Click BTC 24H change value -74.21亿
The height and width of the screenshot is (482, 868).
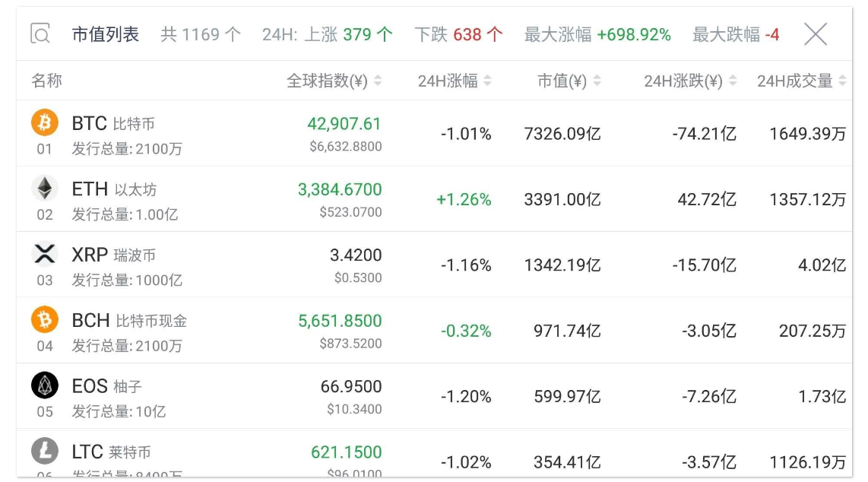(x=705, y=133)
